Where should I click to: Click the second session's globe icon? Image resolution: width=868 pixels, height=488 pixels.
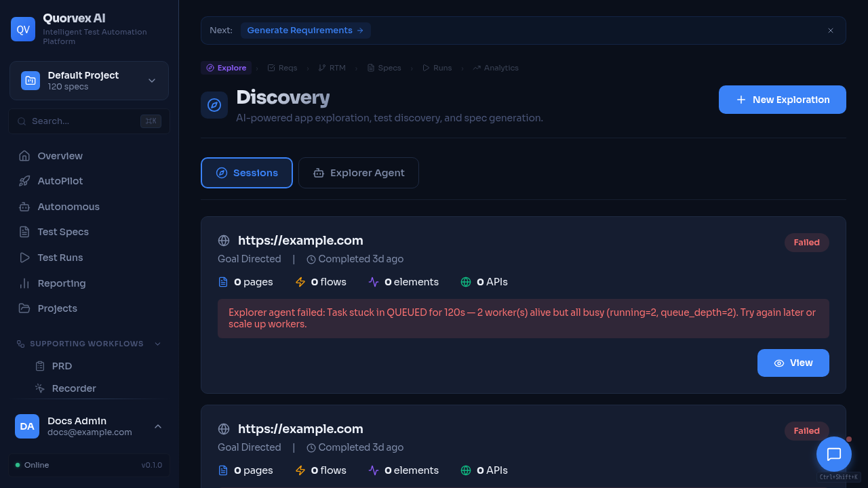click(224, 429)
